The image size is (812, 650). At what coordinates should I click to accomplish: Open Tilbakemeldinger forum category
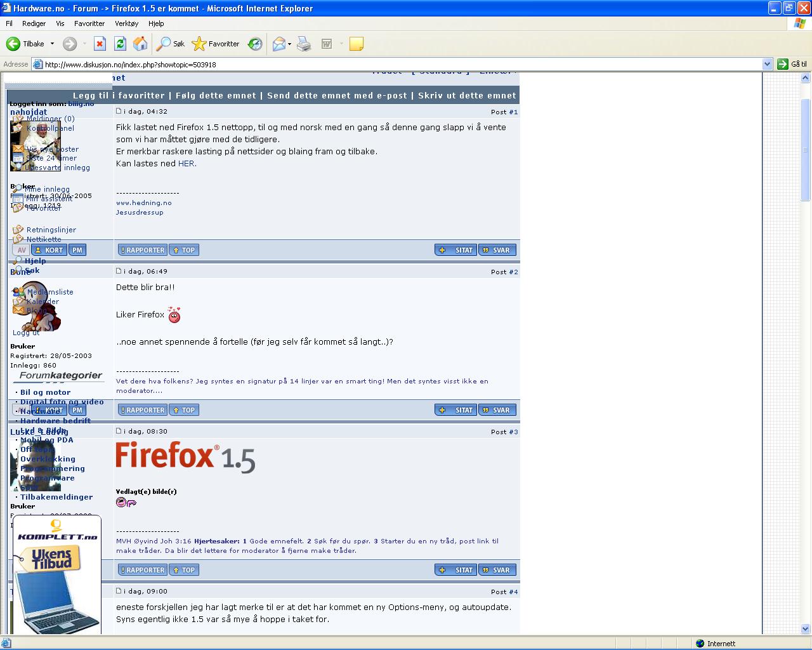[56, 497]
